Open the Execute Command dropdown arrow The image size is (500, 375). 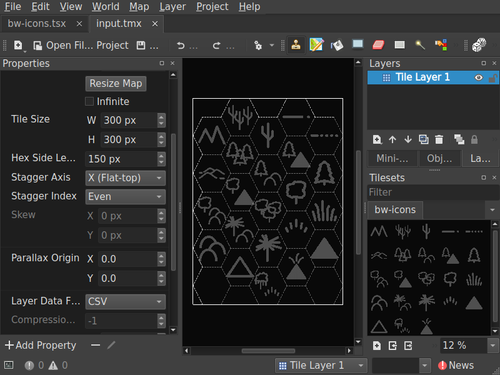(x=272, y=45)
